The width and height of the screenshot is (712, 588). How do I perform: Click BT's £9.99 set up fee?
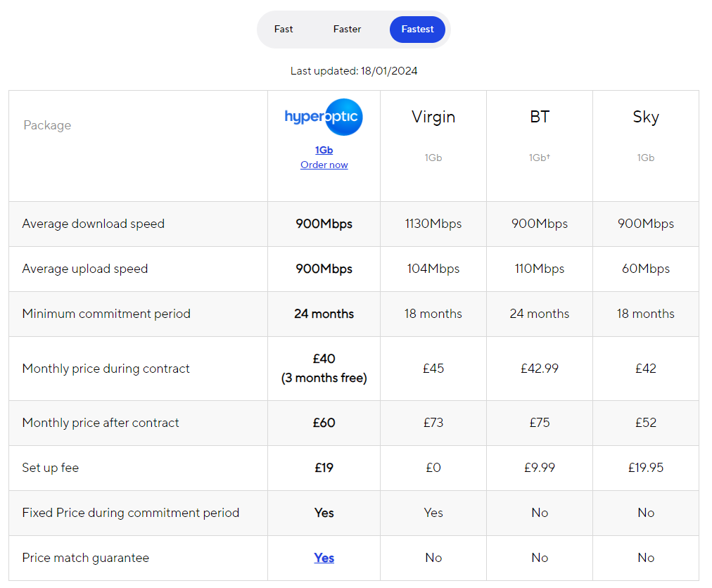pos(540,467)
